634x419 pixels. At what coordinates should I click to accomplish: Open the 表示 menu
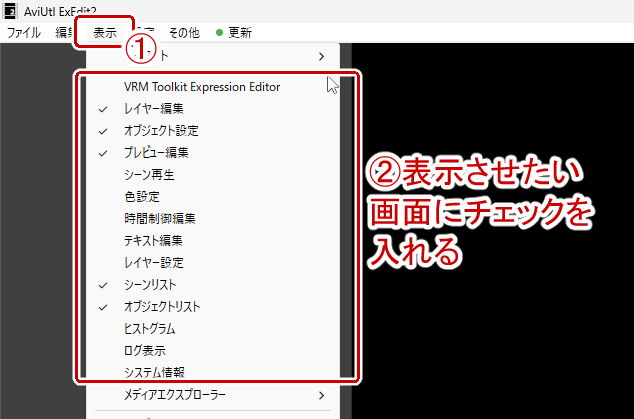(x=104, y=32)
